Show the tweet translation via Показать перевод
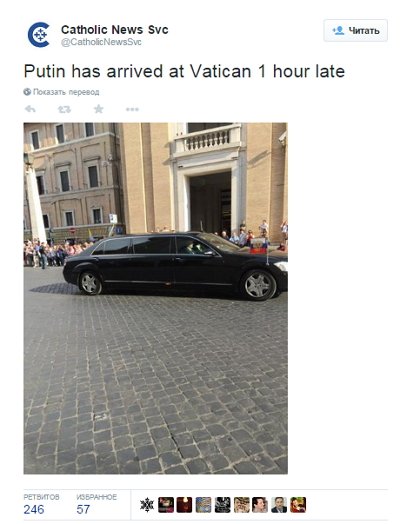The width and height of the screenshot is (400, 524). click(66, 92)
